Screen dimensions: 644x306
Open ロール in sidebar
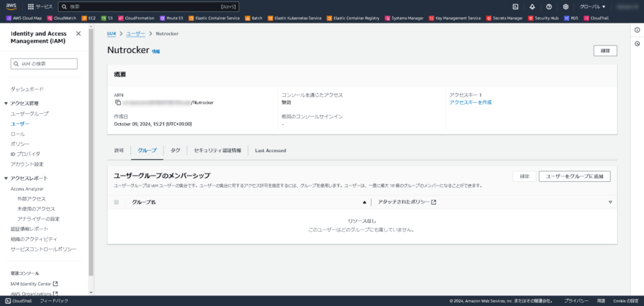[18, 134]
